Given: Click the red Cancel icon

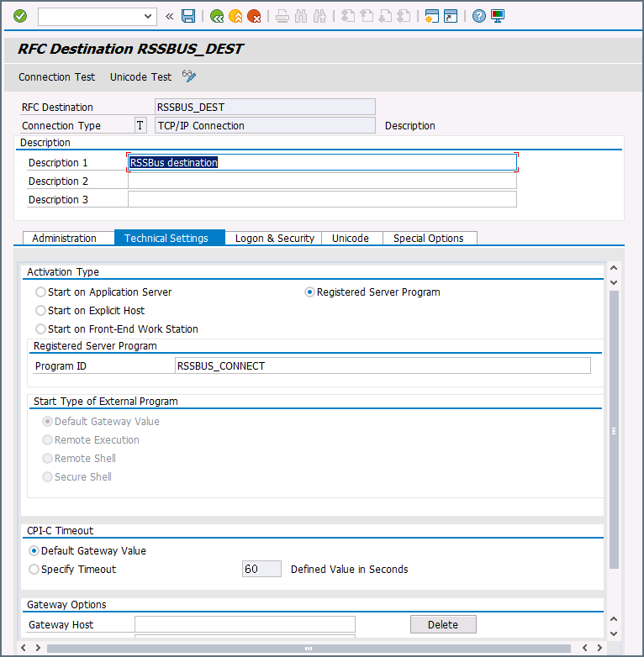Looking at the screenshot, I should point(254,16).
